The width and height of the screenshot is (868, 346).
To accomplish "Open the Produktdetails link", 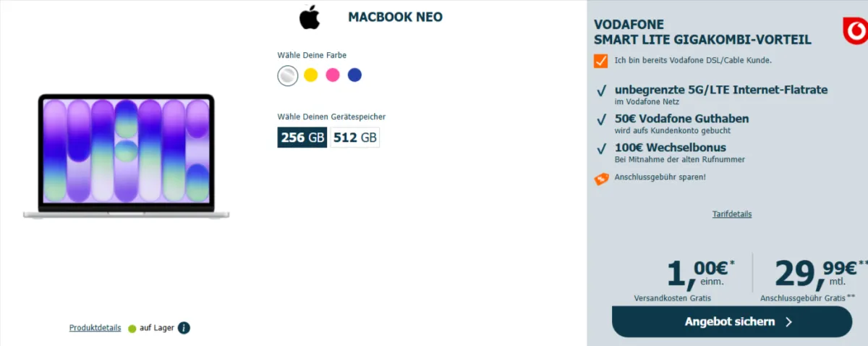I will coord(95,328).
